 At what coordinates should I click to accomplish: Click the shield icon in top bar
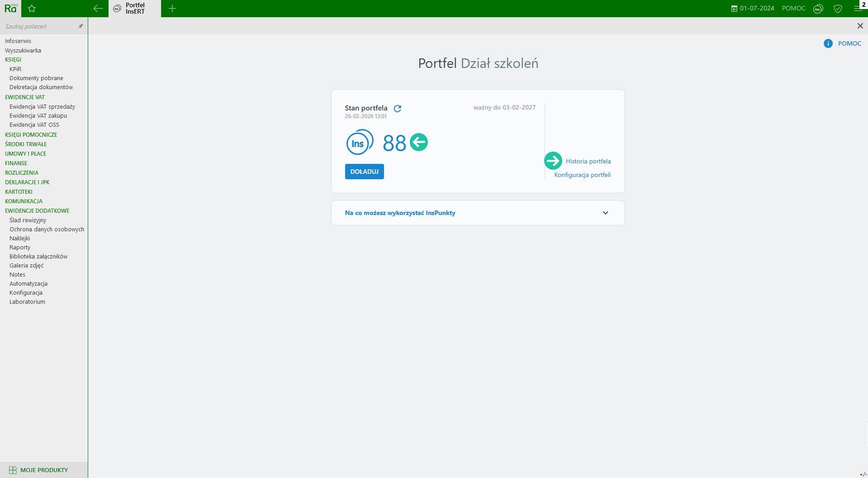pyautogui.click(x=838, y=9)
